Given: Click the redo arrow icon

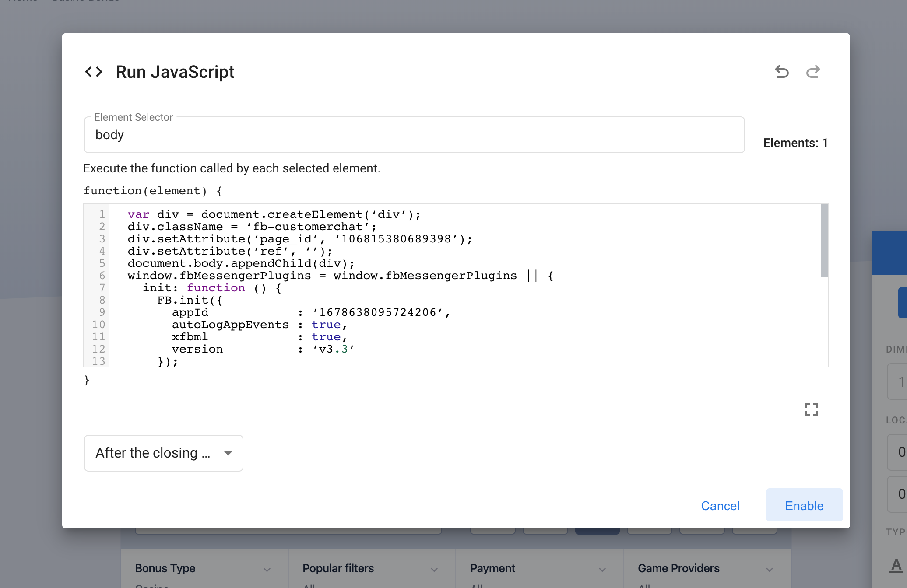Looking at the screenshot, I should pos(813,72).
